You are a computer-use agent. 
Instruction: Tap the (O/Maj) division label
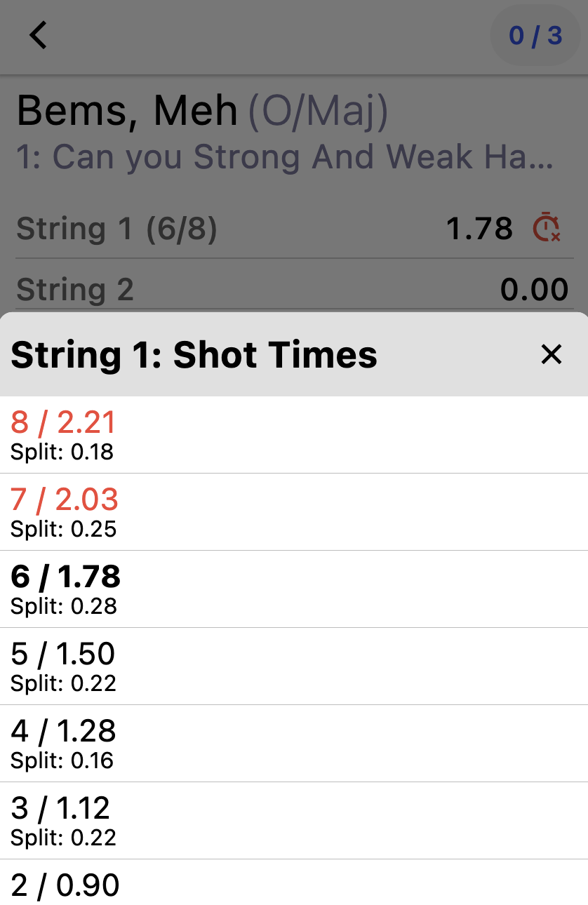click(318, 112)
